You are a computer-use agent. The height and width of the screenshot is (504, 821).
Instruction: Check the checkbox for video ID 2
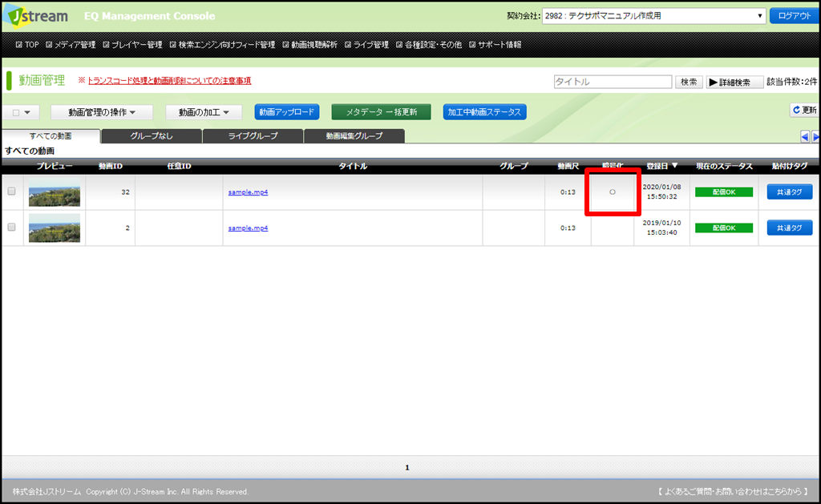coord(11,228)
